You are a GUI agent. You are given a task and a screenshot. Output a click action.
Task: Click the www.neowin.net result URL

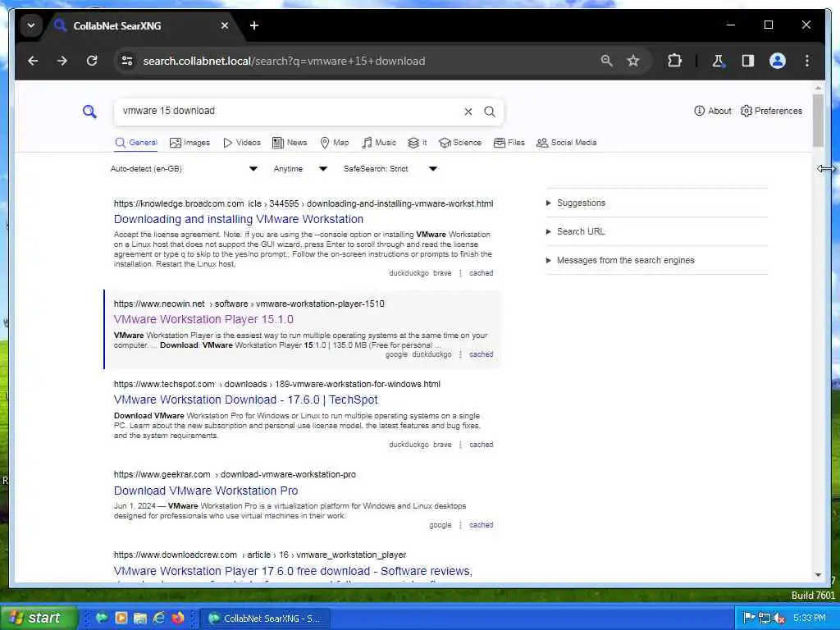coord(249,304)
